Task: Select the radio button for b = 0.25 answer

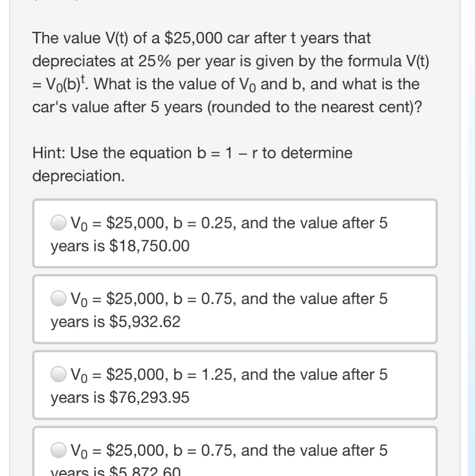Action: (59, 223)
